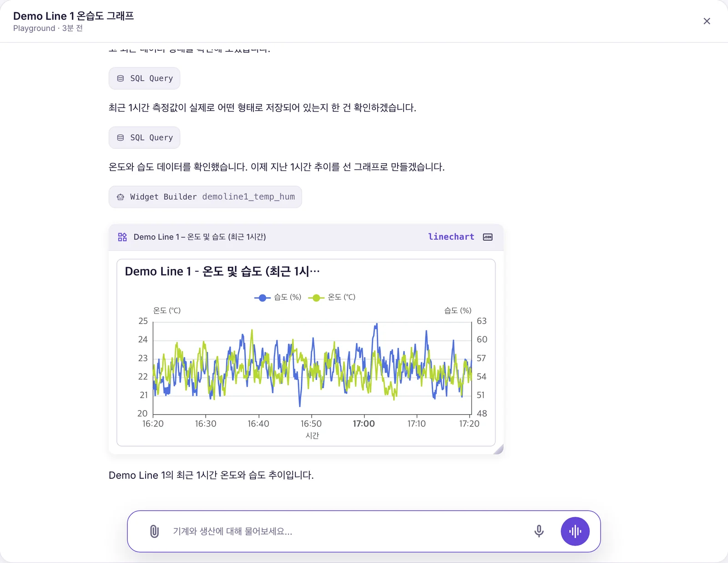Open the first SQL Query step
728x563 pixels.
[144, 78]
